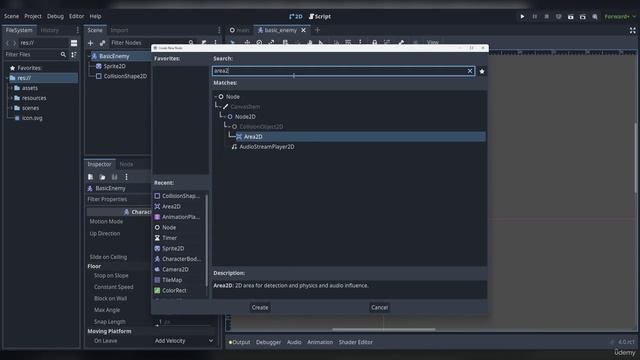Viewport: 640px width, 360px height.
Task: Toggle distraction-free mode icon
Action: coord(632,30)
